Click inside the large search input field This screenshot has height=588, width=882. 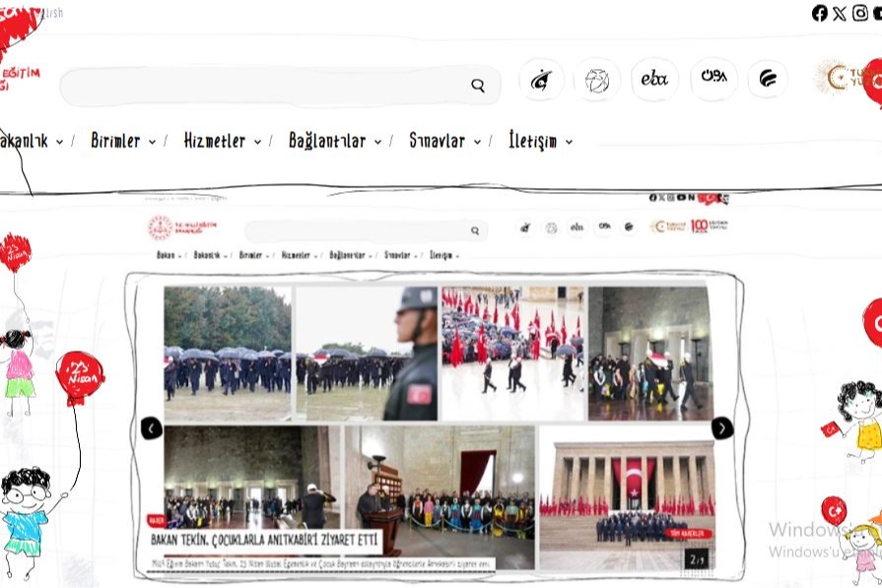coord(266,87)
